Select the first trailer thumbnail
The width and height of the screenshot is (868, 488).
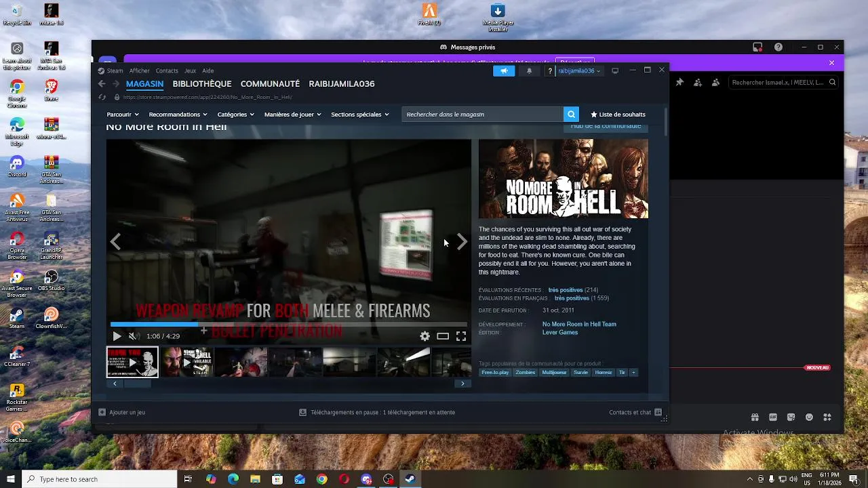[132, 362]
